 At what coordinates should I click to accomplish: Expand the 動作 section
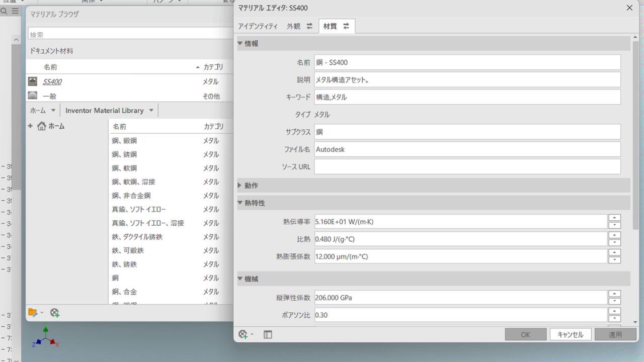240,186
